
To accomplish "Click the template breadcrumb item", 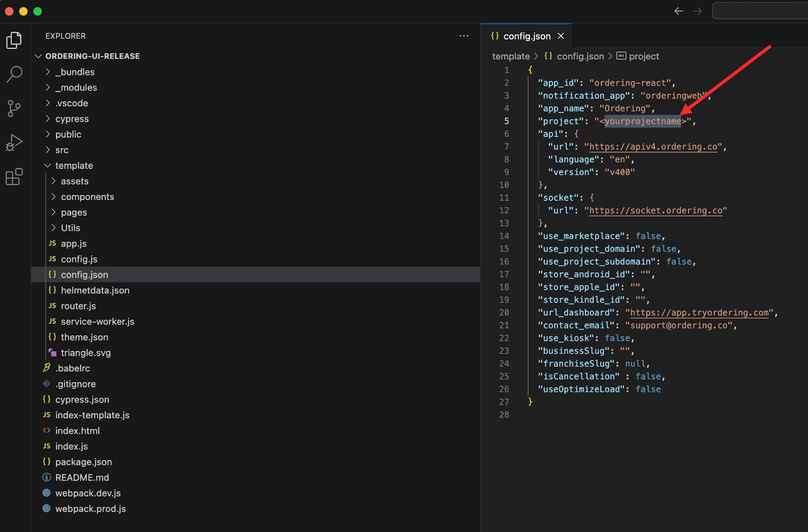I will pos(511,56).
